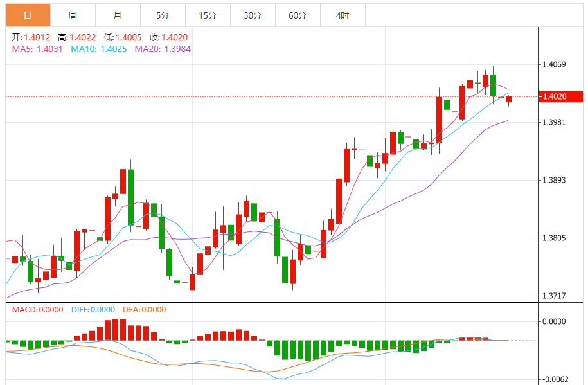This screenshot has width=588, height=385.
Task: Click the -0.0062 MACD axis label
Action: (x=553, y=380)
